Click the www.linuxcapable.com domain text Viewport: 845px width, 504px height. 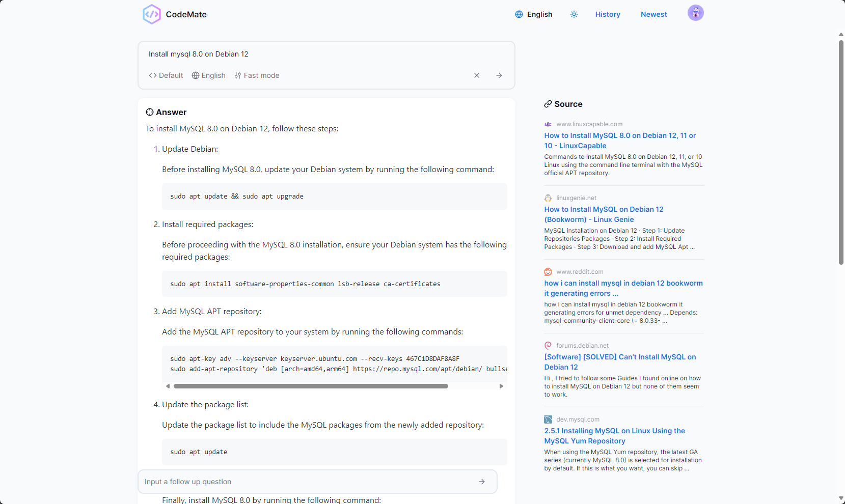click(589, 124)
